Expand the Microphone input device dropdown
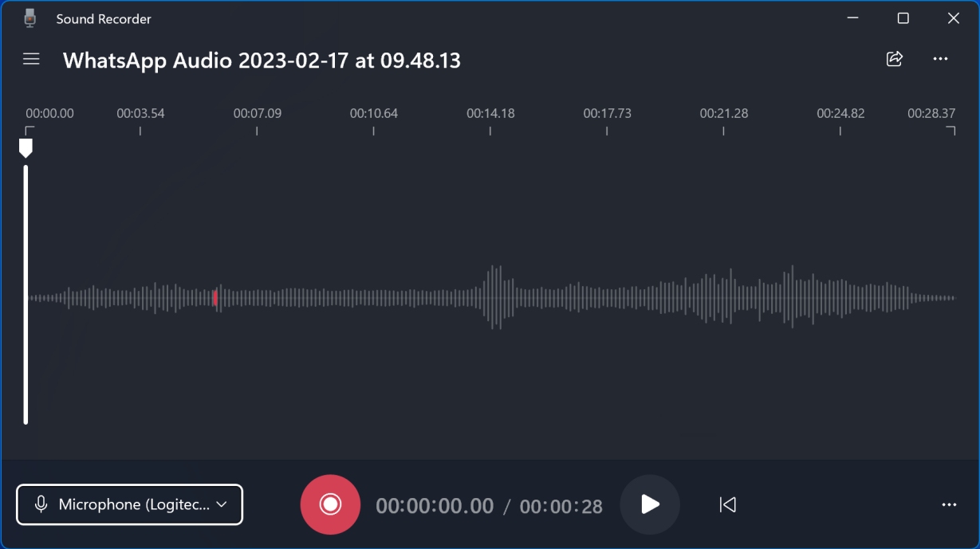980x549 pixels. tap(129, 504)
